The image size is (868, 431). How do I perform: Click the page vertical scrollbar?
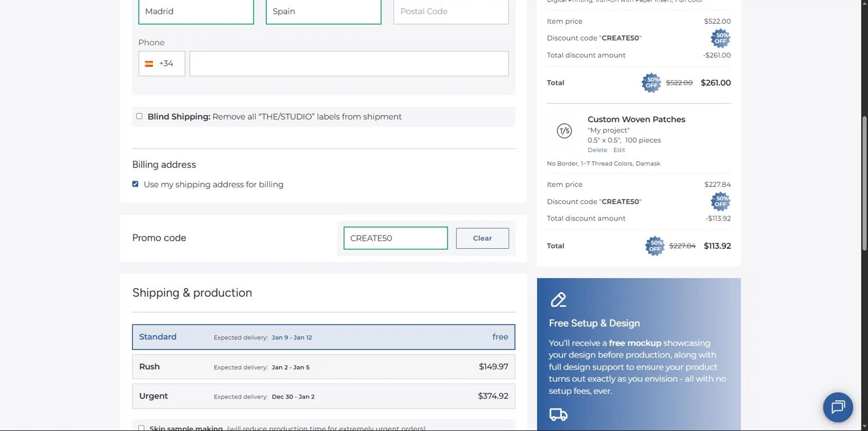(x=865, y=184)
